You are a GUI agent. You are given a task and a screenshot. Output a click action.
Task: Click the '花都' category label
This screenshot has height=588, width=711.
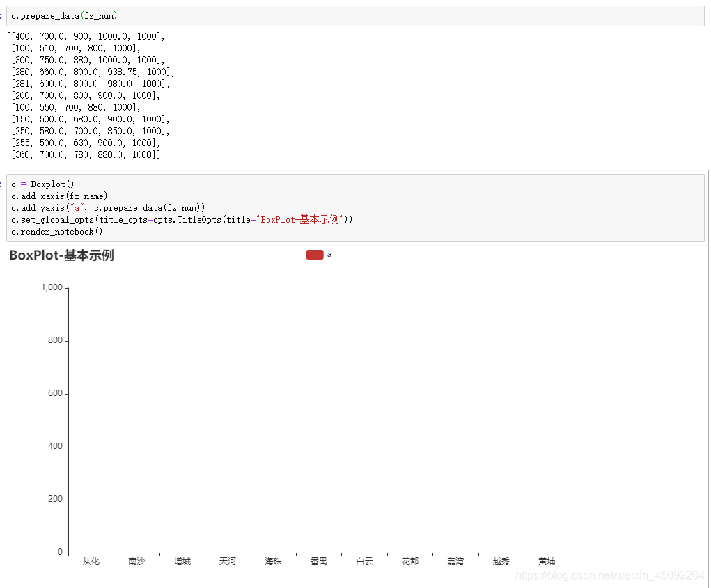[409, 561]
